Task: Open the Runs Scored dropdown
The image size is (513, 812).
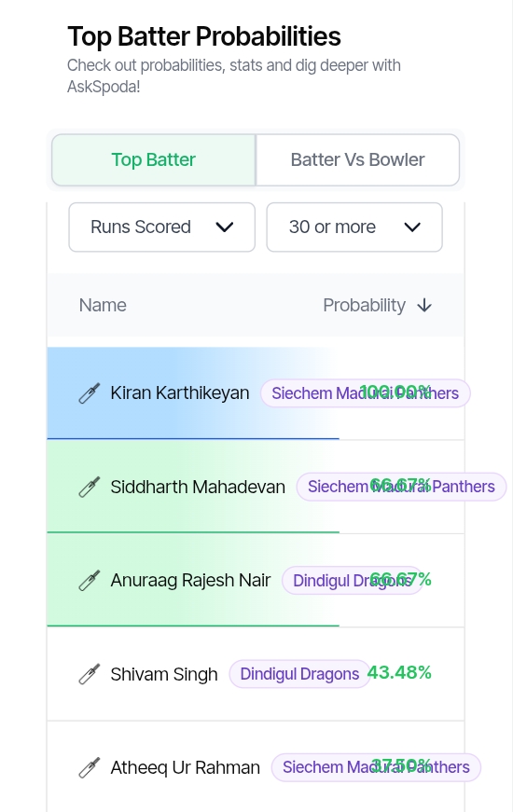Action: click(x=161, y=227)
